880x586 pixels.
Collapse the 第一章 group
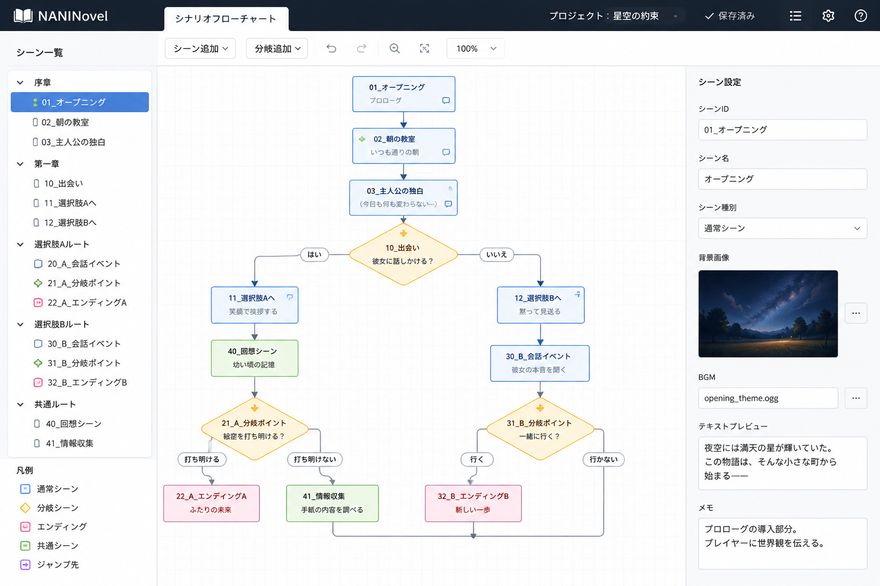[20, 164]
